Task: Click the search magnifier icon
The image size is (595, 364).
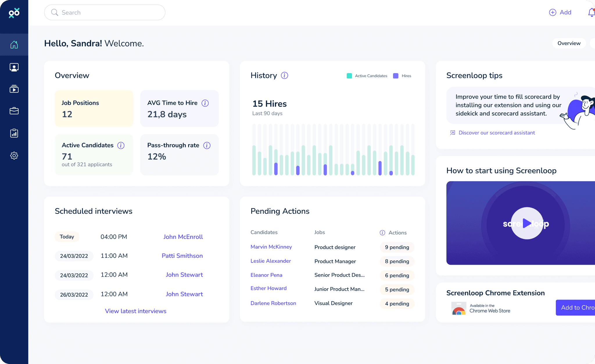Action: click(55, 12)
